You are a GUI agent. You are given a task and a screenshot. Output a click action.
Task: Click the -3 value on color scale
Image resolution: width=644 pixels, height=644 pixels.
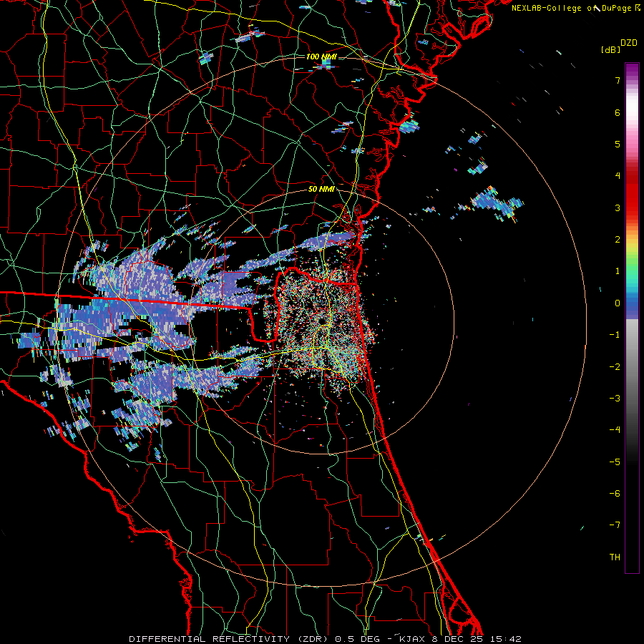click(x=615, y=399)
